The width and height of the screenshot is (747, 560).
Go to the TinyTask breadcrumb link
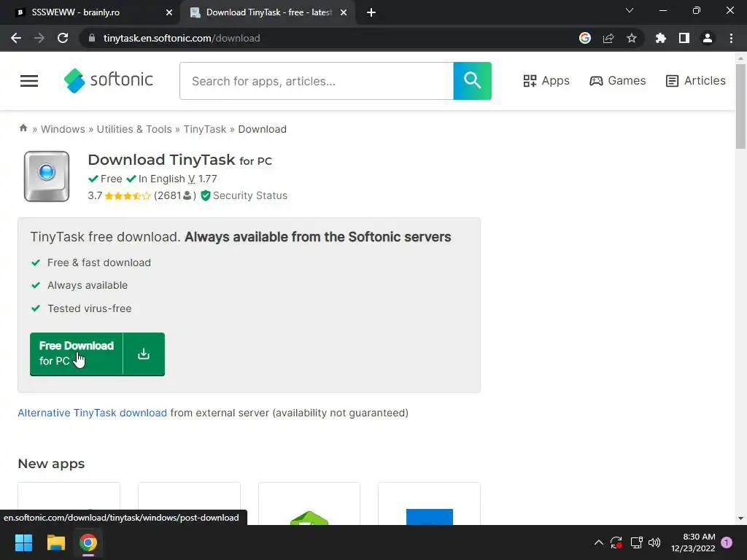point(205,129)
